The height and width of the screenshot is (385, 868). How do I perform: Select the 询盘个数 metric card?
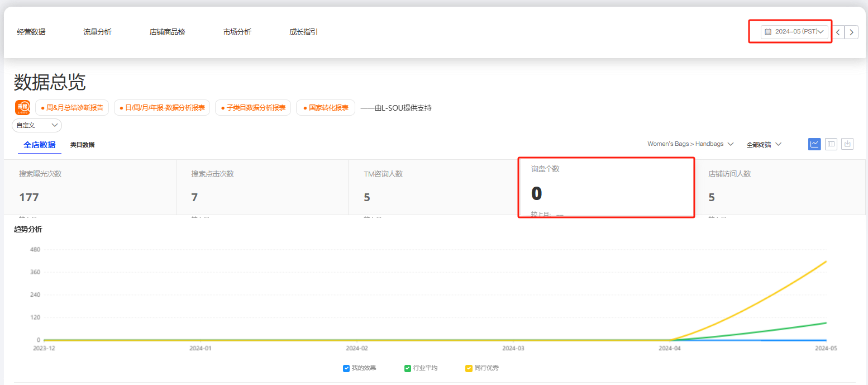tap(606, 187)
